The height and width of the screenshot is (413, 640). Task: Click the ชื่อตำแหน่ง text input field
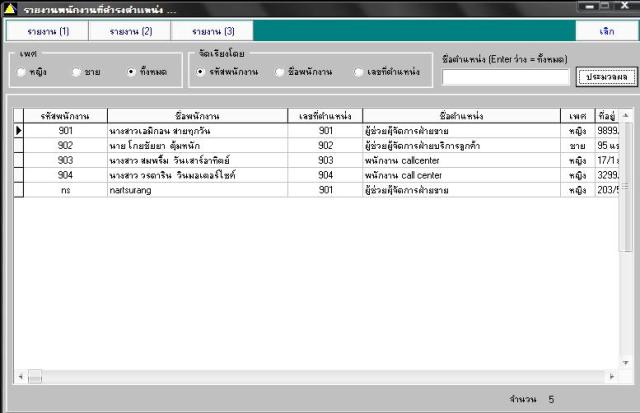505,76
